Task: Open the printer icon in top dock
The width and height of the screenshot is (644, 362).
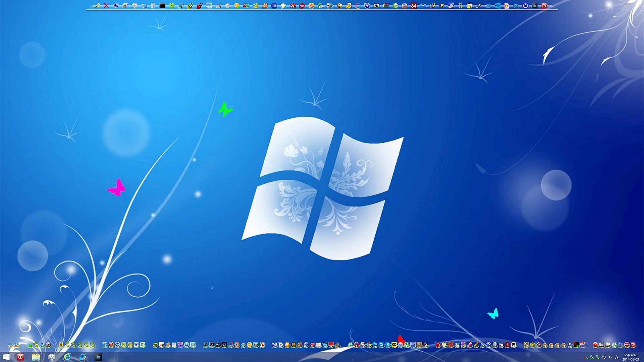Action: 125,6
